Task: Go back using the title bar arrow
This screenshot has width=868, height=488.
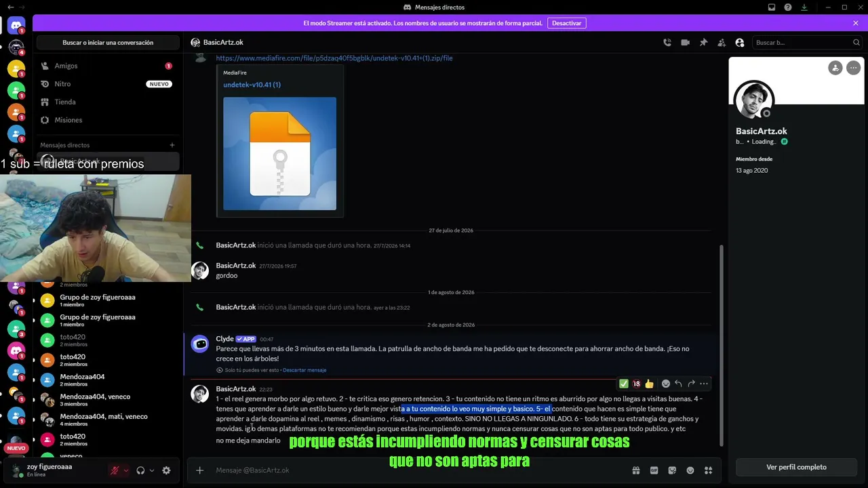Action: point(10,7)
